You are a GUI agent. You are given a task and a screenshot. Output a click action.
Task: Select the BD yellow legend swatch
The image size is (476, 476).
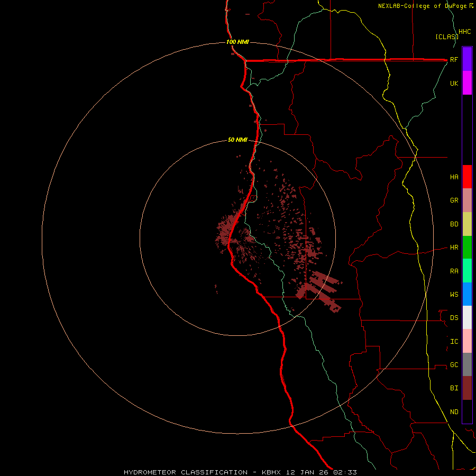click(x=467, y=224)
